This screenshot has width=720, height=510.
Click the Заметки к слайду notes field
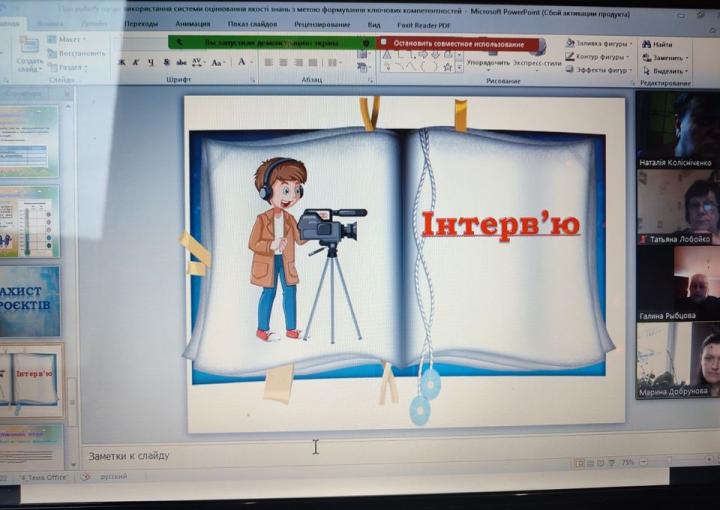tap(300, 455)
